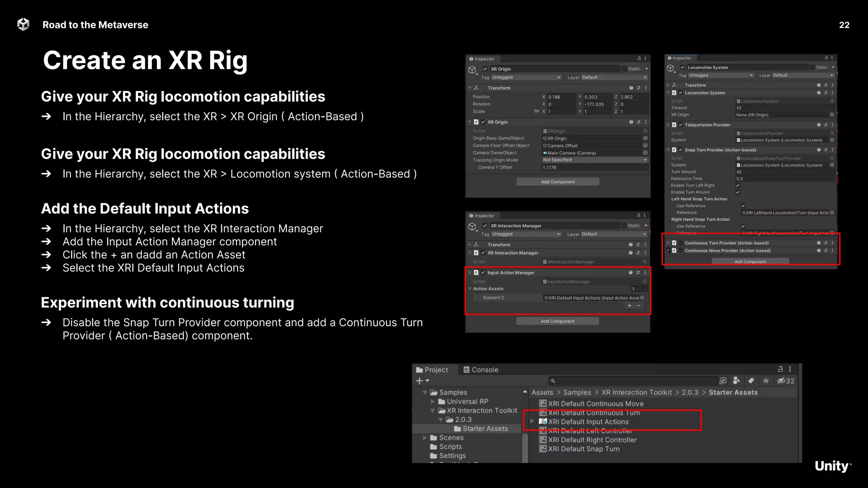
Task: Open search in scene icon in Project search bar
Action: pyautogui.click(x=723, y=381)
